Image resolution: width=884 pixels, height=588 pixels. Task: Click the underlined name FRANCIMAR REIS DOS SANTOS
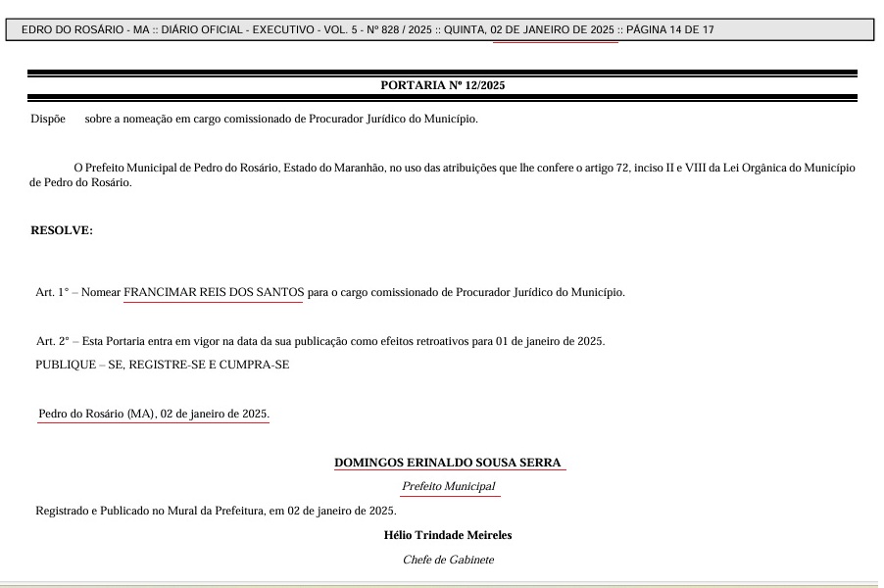click(214, 292)
